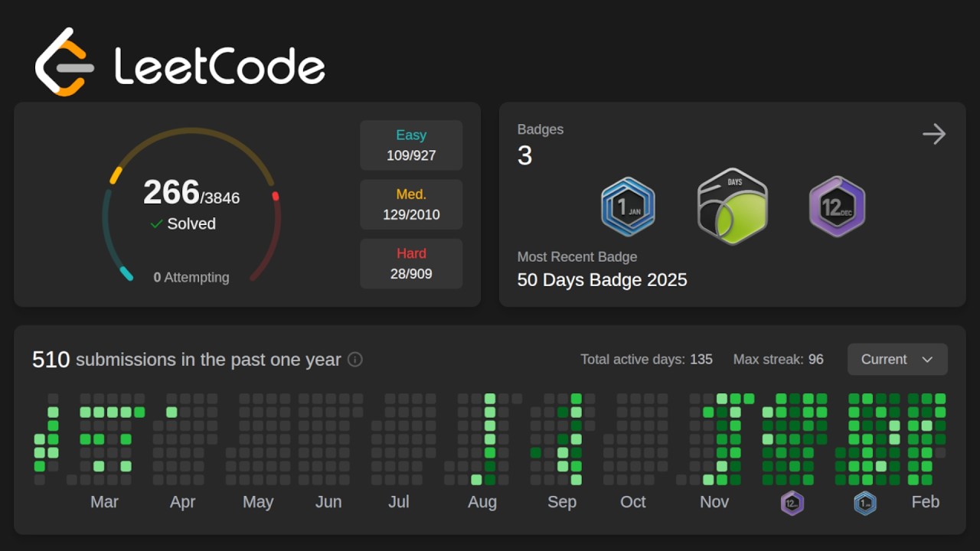The width and height of the screenshot is (980, 551).
Task: Click the Feb month label on heatmap
Action: pos(925,502)
